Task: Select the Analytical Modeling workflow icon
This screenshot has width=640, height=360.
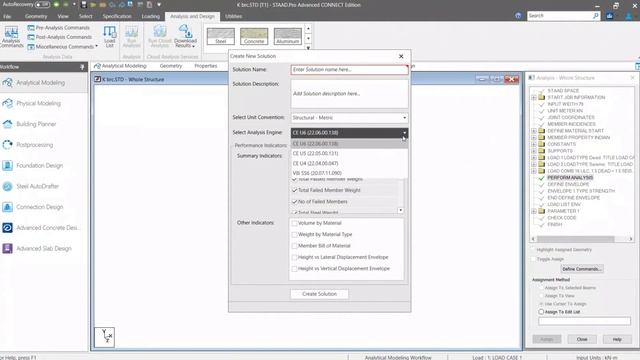Action: coord(7,82)
